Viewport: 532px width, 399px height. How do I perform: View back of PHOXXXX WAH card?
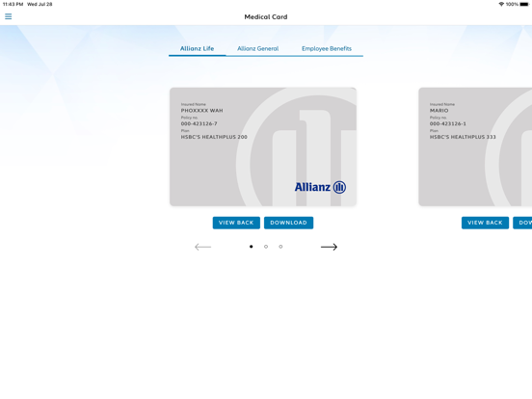(x=236, y=223)
